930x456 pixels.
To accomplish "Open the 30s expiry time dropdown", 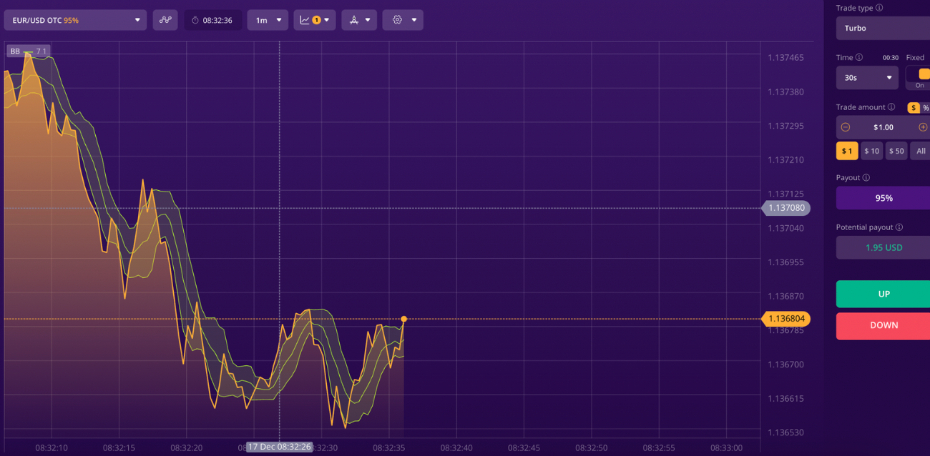I will (x=867, y=78).
